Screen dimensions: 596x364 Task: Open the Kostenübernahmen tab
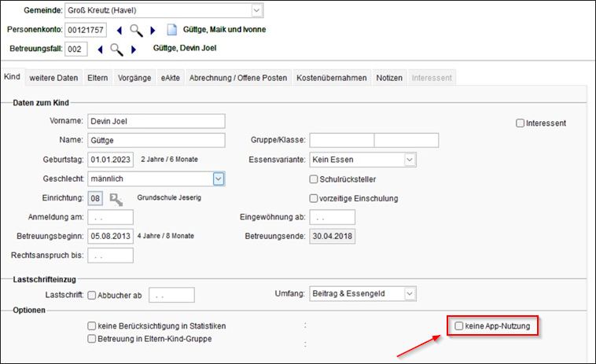click(331, 78)
